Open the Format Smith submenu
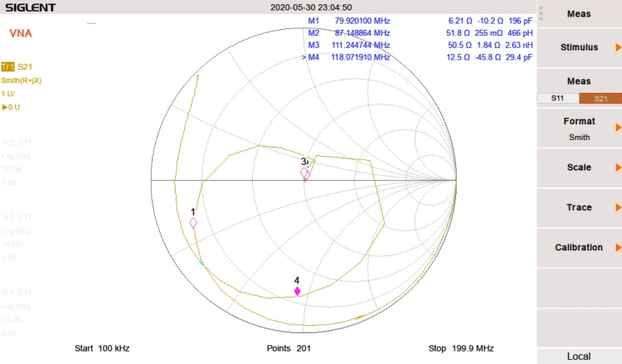This screenshot has width=622, height=364. click(x=579, y=128)
